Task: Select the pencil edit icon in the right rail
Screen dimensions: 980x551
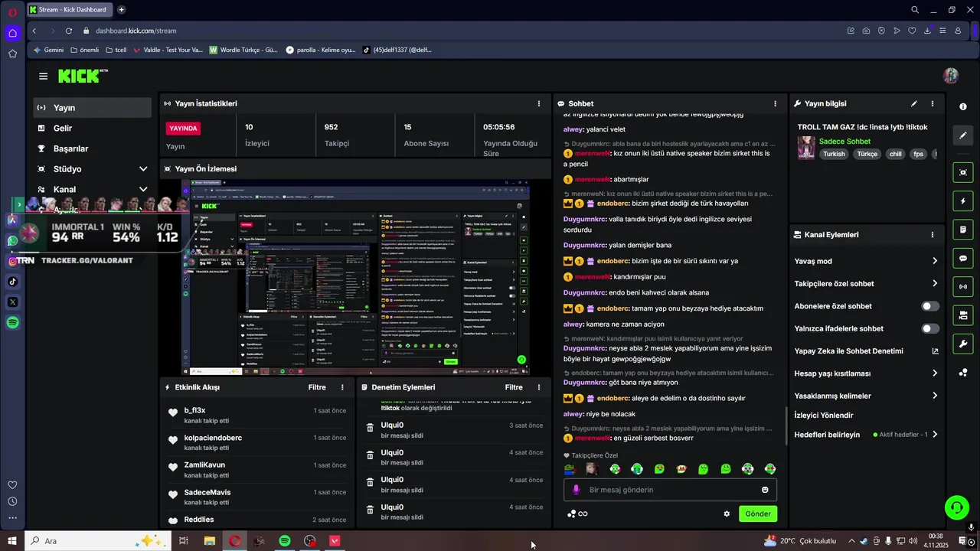Action: [963, 135]
